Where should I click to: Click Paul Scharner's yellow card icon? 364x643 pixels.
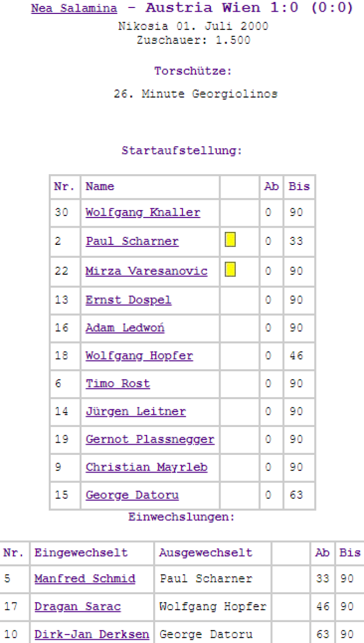coord(230,240)
